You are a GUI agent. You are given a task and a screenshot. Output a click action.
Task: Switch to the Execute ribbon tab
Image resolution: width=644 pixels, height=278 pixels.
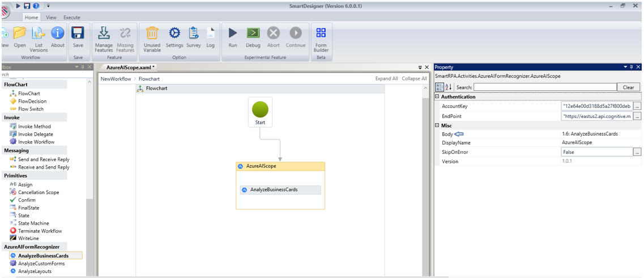point(71,18)
